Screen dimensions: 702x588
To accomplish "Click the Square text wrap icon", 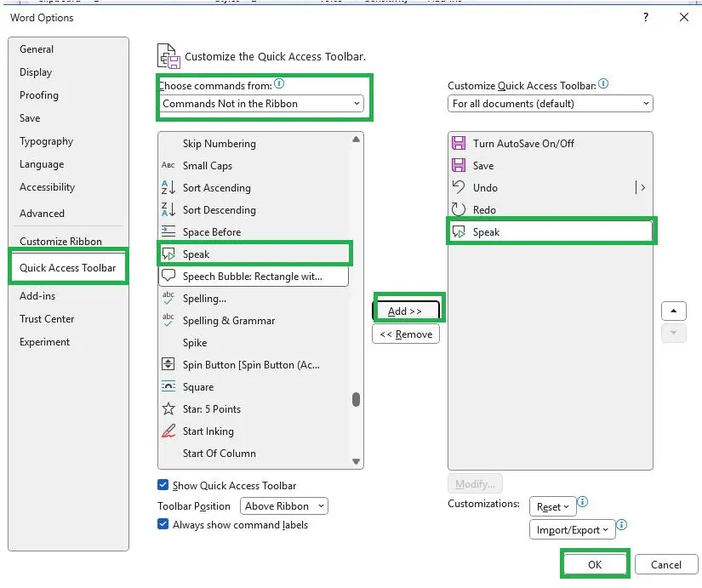I will pyautogui.click(x=168, y=386).
